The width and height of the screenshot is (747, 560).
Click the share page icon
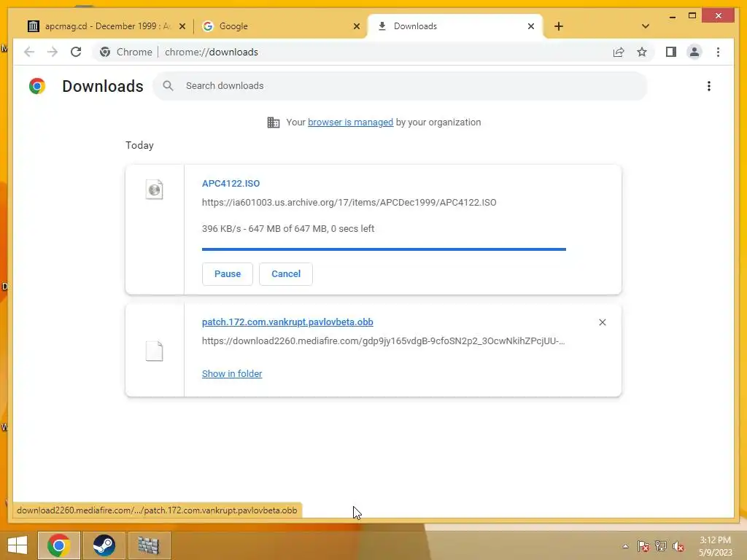point(619,52)
